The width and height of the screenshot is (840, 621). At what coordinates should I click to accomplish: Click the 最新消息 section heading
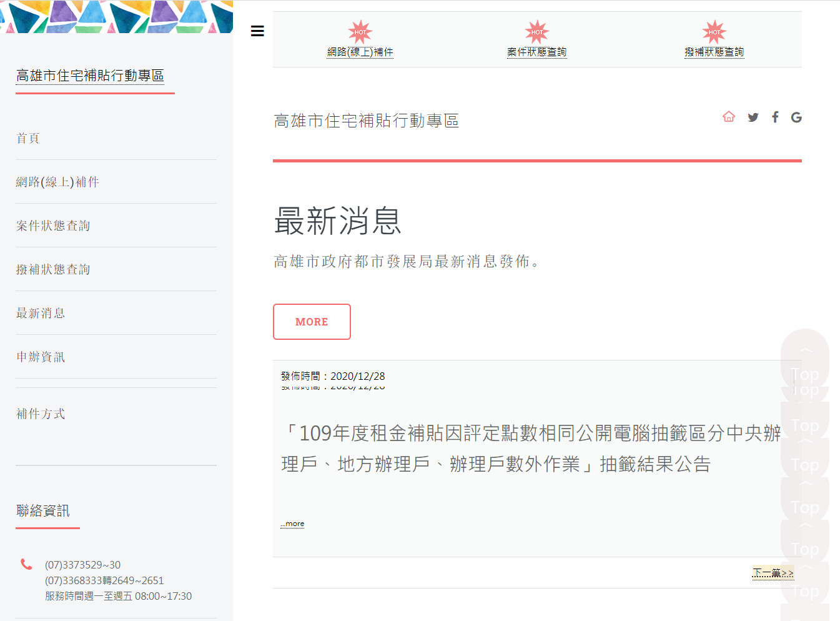(338, 221)
